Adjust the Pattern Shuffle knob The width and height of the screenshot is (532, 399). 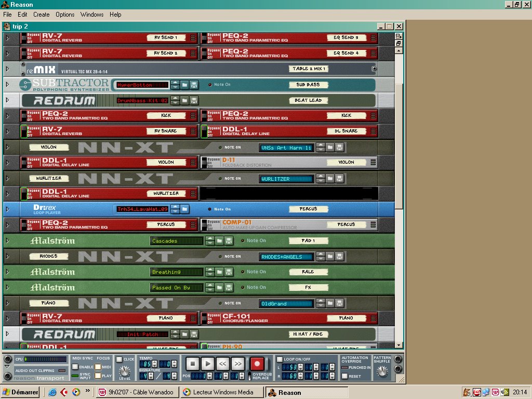coord(382,371)
